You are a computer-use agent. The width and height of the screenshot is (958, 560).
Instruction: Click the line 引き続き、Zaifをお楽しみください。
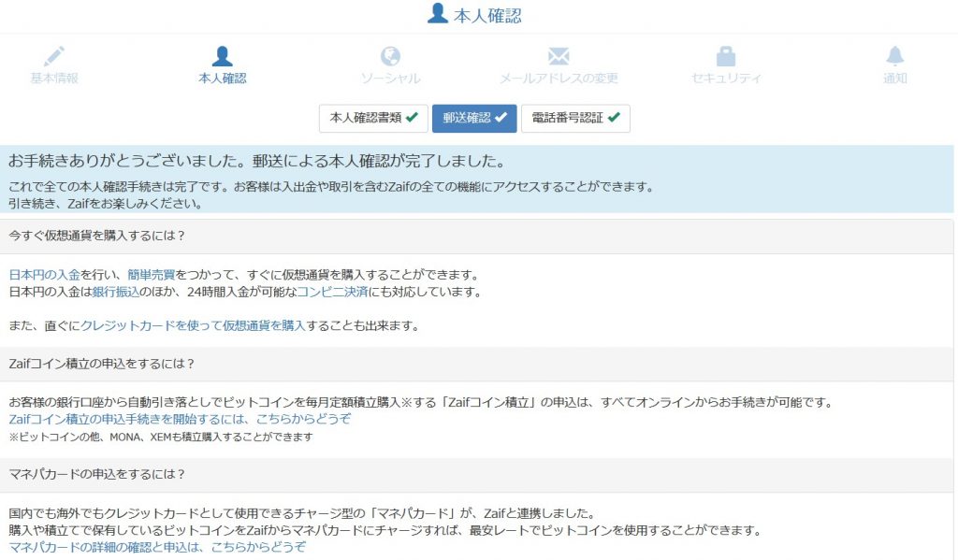pos(106,204)
